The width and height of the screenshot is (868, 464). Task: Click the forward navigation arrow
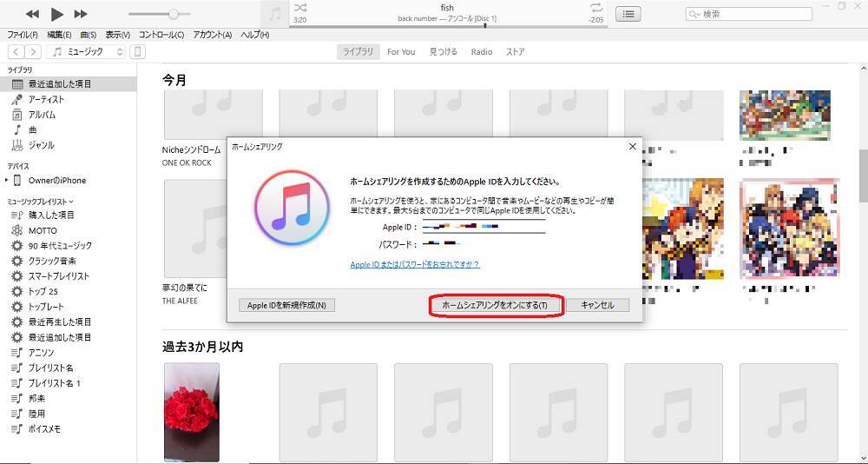pos(33,51)
